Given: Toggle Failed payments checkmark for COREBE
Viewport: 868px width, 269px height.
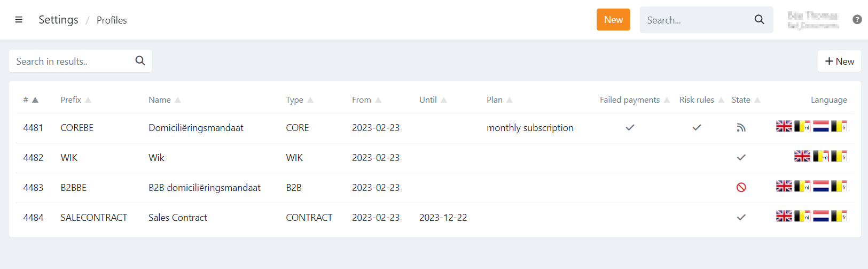Looking at the screenshot, I should coord(630,128).
